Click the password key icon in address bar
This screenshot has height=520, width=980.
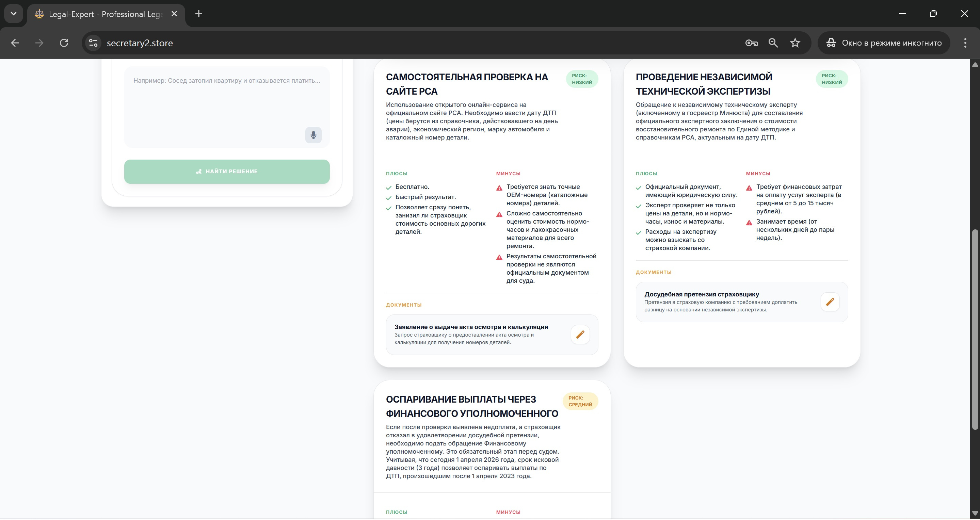tap(751, 43)
